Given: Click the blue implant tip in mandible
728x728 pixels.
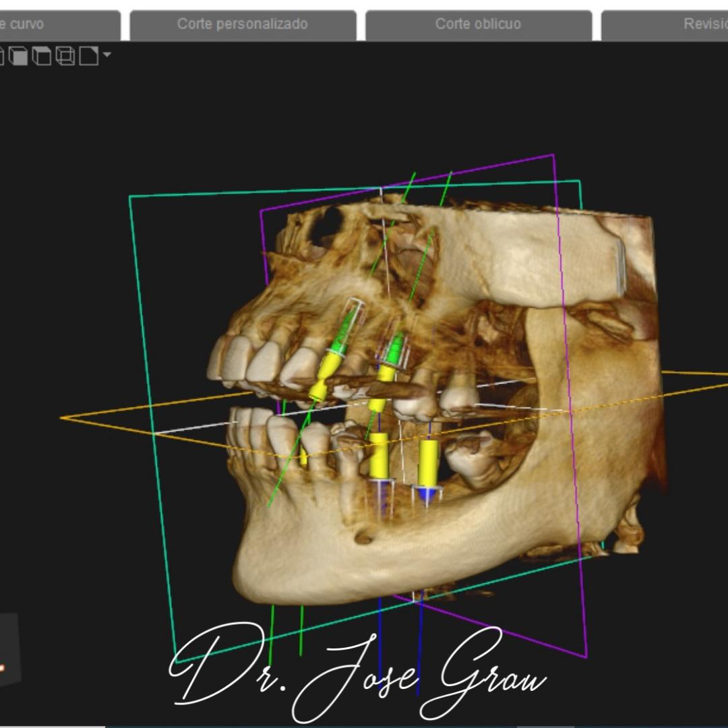Looking at the screenshot, I should (426, 495).
